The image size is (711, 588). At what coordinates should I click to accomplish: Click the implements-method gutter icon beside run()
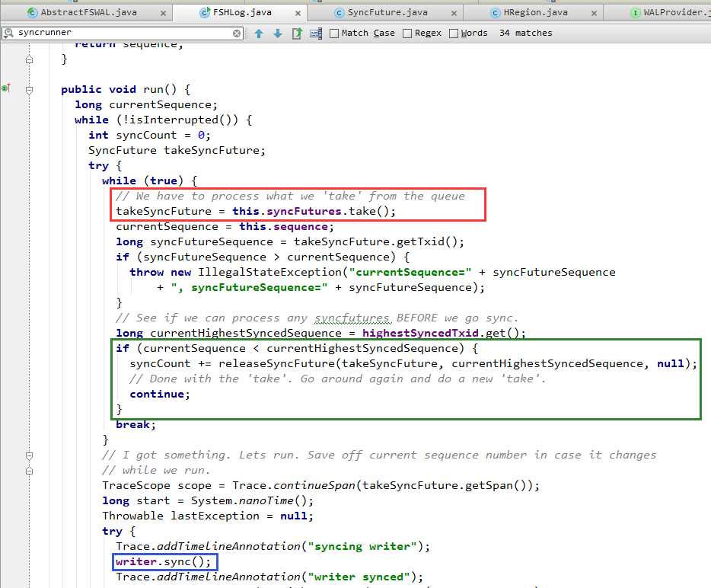(6, 88)
